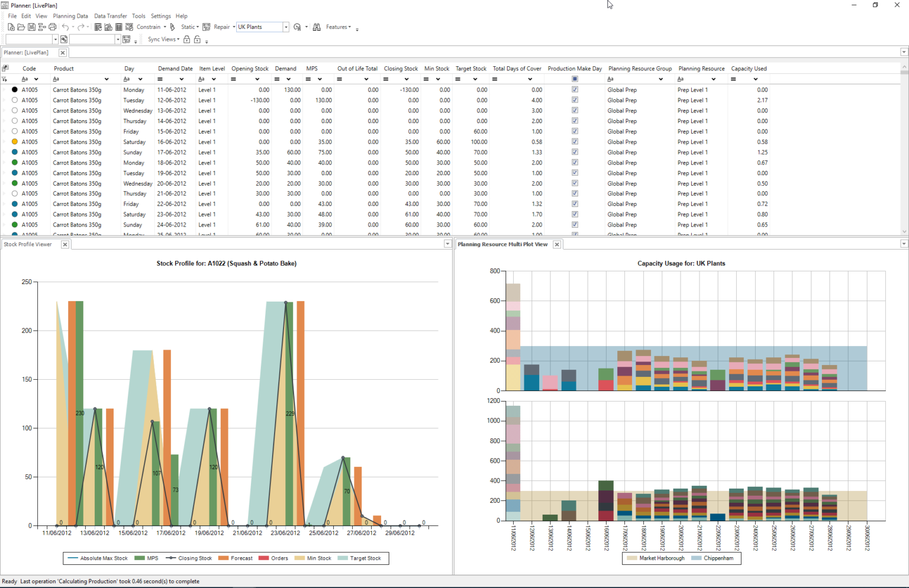Image resolution: width=909 pixels, height=588 pixels.
Task: Click the Forecast legend color swatch
Action: [223, 558]
